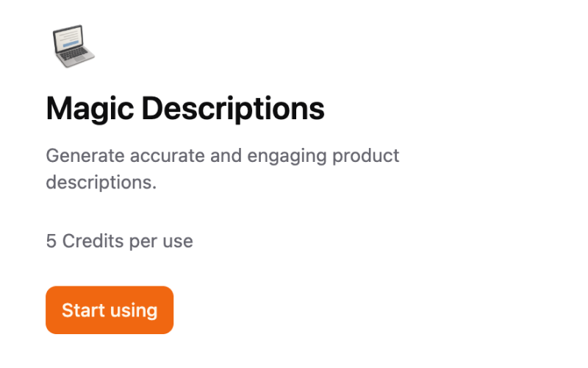588x368 pixels.
Task: Click the orange Start using button
Action: click(110, 310)
